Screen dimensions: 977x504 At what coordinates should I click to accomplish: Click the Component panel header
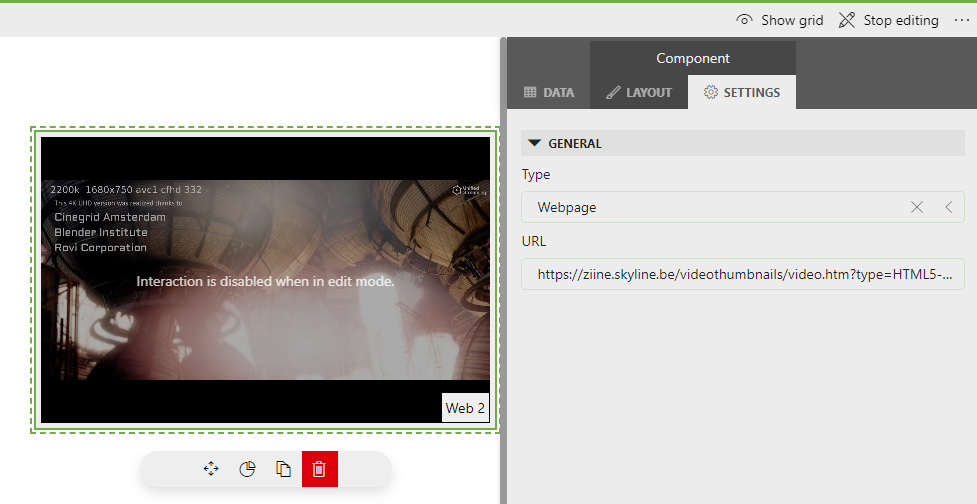click(693, 58)
